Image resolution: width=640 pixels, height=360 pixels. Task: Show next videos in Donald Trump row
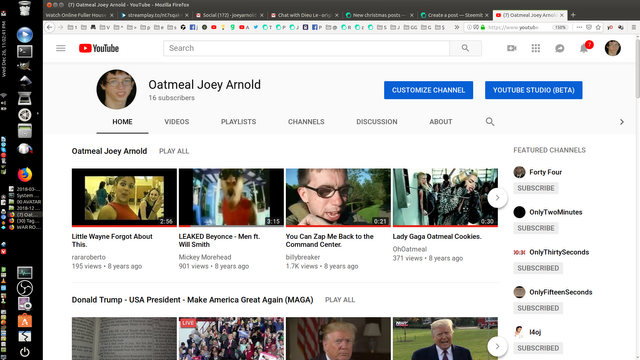click(x=497, y=347)
